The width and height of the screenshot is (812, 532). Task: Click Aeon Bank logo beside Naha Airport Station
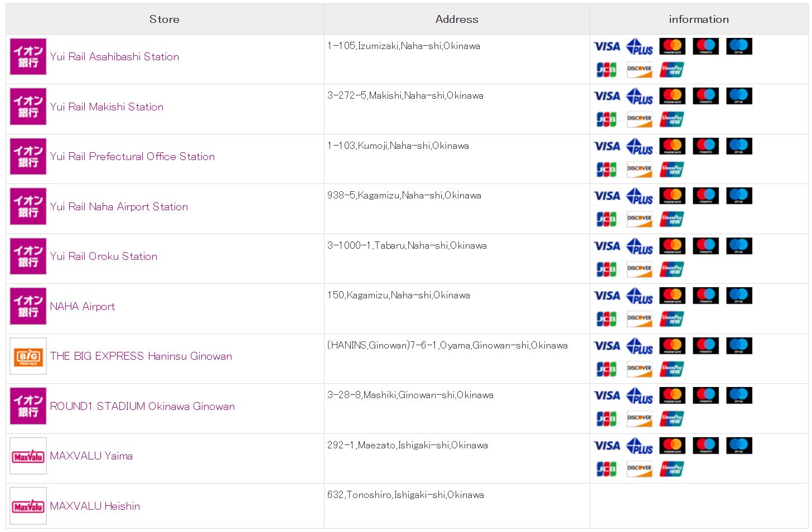tap(28, 206)
